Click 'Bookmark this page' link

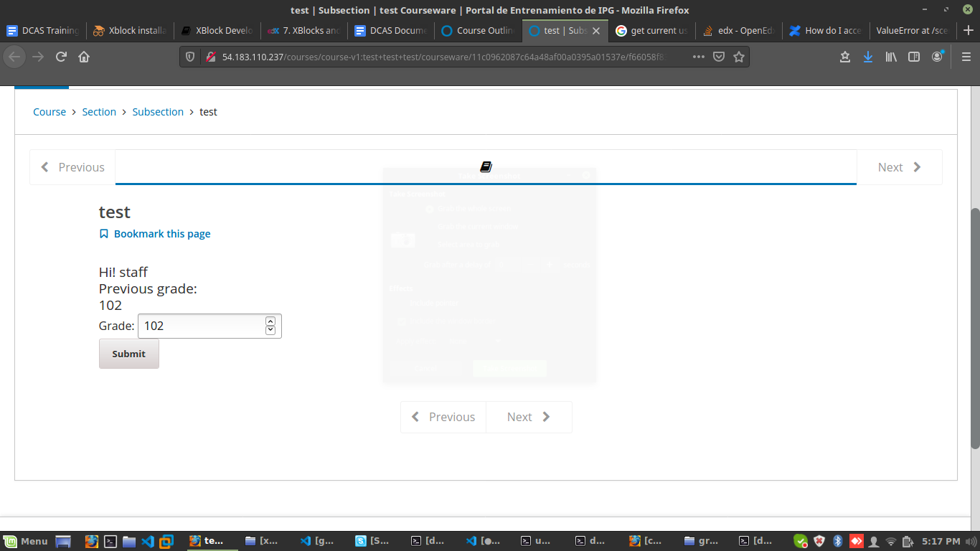coord(155,234)
